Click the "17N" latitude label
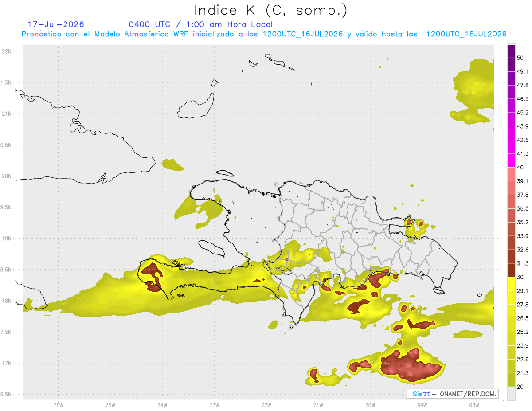Viewport: 532px width, 411px height. point(7,363)
